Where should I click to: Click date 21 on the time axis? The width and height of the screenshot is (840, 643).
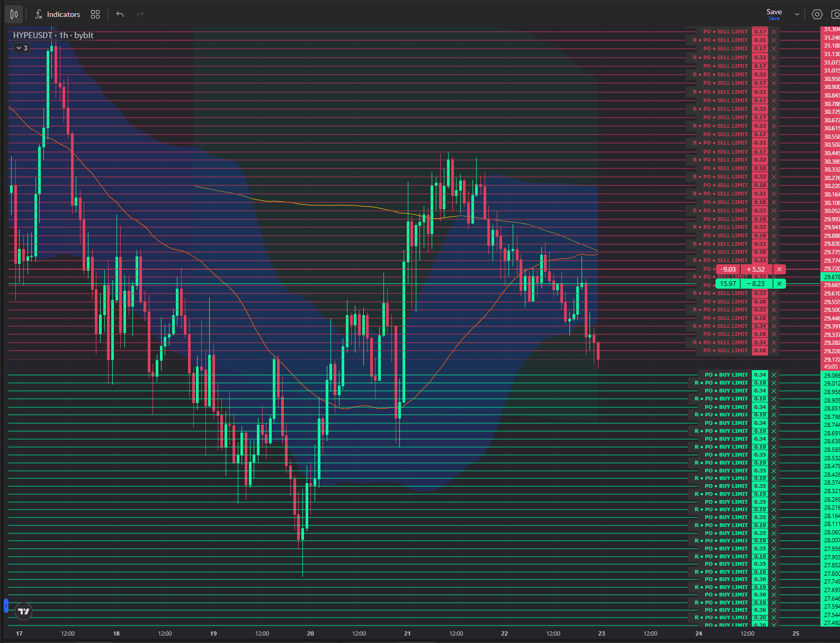407,633
